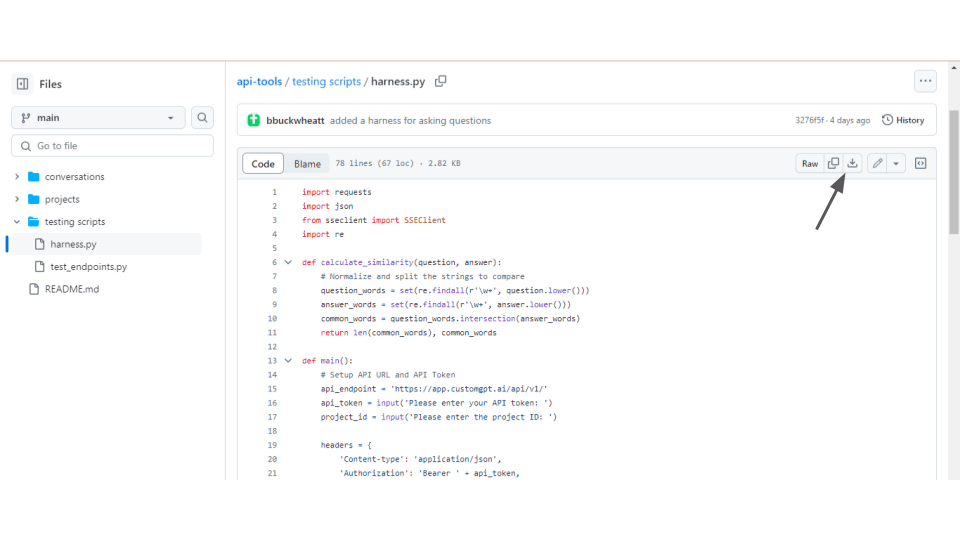Open bbuckwheatt user profile

[x=295, y=121]
